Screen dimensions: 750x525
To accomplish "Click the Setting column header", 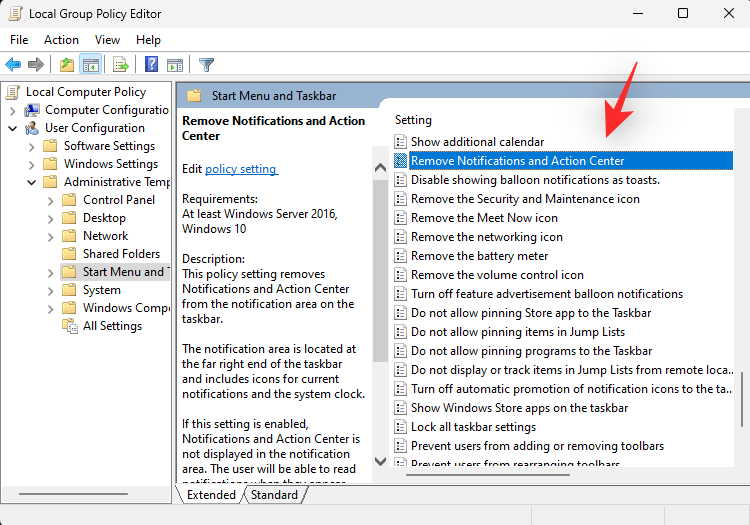I will pos(413,120).
